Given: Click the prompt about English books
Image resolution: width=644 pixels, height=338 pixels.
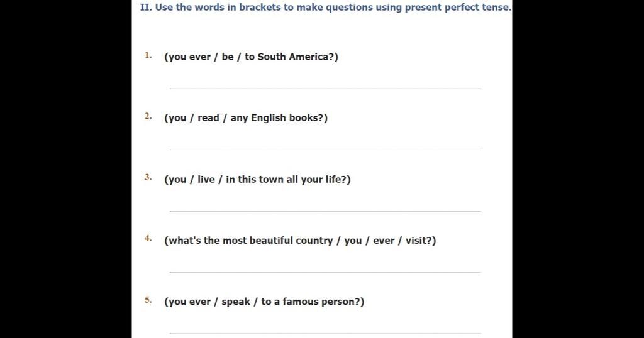Looking at the screenshot, I should tap(246, 118).
